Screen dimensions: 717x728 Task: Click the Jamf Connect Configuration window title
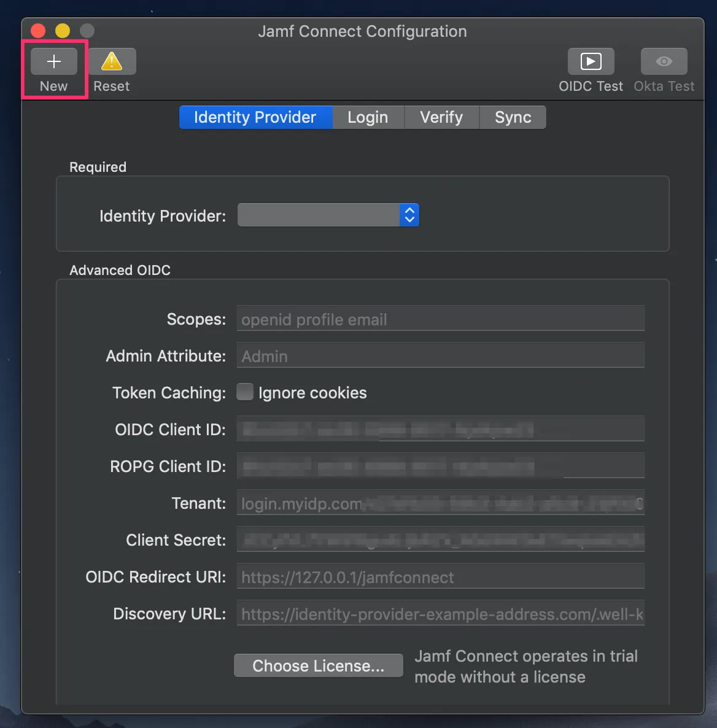(362, 31)
